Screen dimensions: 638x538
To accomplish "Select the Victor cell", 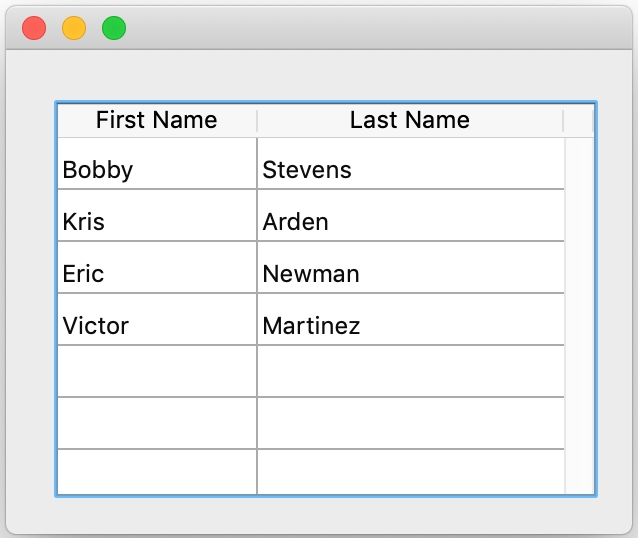I will pyautogui.click(x=156, y=325).
